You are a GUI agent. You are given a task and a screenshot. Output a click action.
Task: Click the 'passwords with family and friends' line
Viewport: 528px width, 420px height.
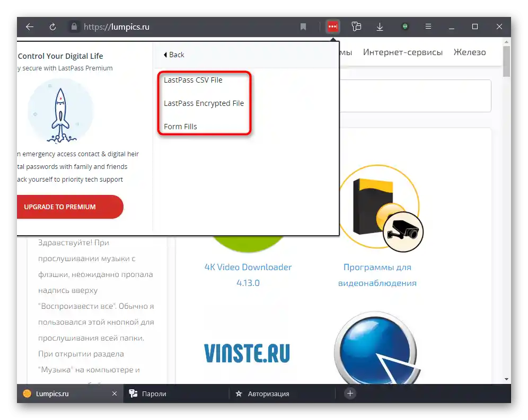73,167
